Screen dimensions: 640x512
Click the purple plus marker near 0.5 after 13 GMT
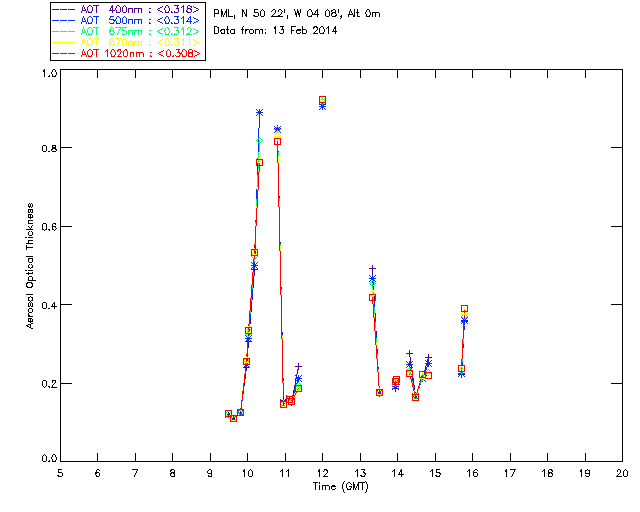tap(372, 269)
